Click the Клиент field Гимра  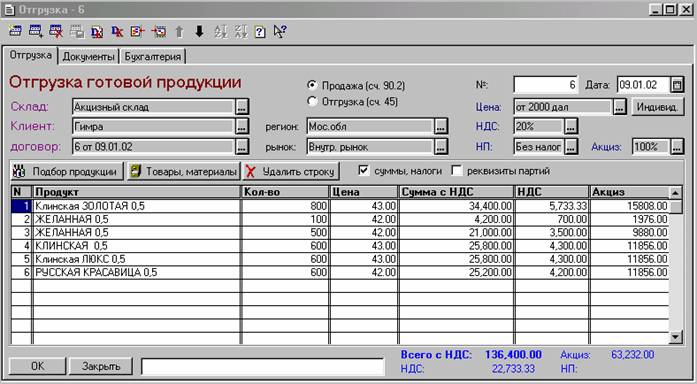(153, 127)
